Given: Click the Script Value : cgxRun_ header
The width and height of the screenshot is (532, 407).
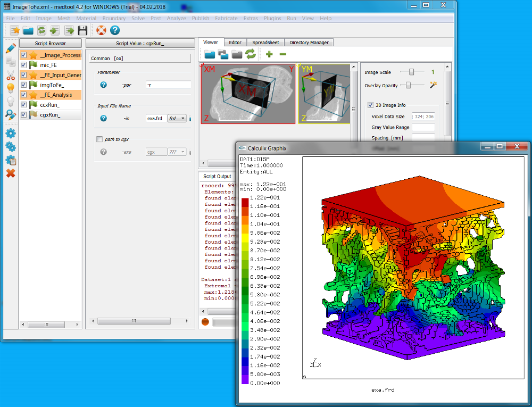Looking at the screenshot, I should click(x=140, y=43).
